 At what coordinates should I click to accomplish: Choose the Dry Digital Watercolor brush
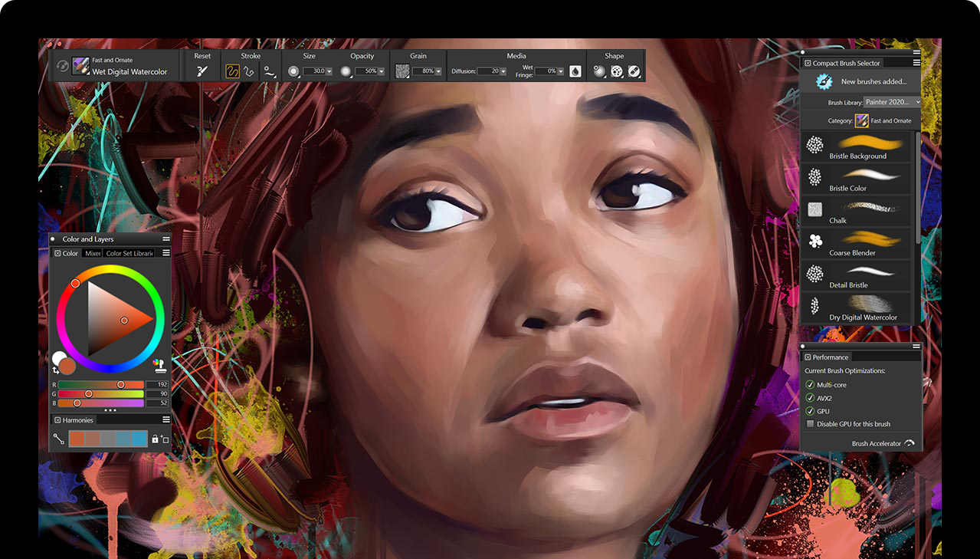(857, 307)
